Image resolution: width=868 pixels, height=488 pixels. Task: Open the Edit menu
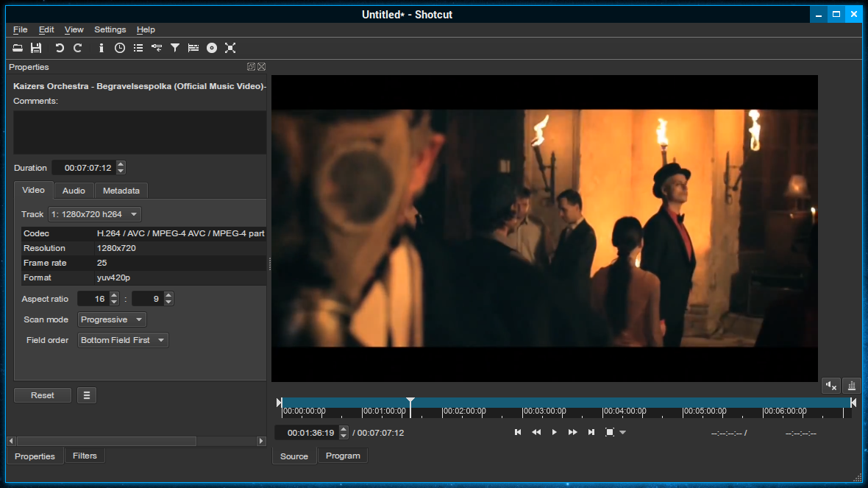tap(46, 29)
